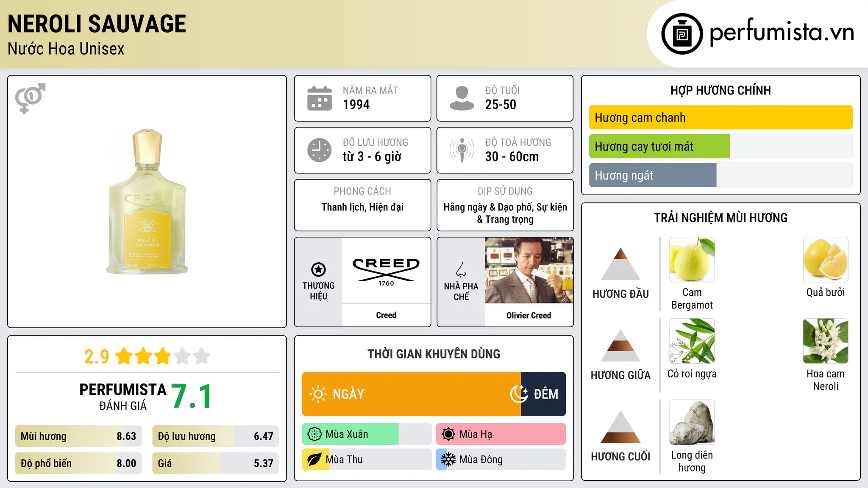Click the moon icon next to Đêm

519,394
